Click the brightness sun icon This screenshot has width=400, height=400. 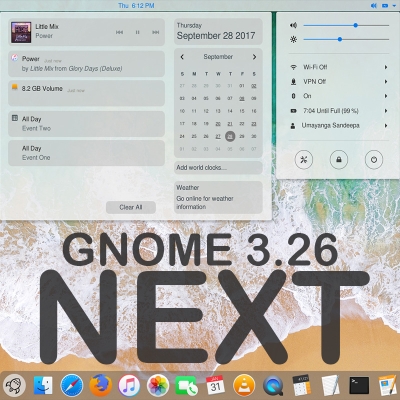pyautogui.click(x=293, y=40)
